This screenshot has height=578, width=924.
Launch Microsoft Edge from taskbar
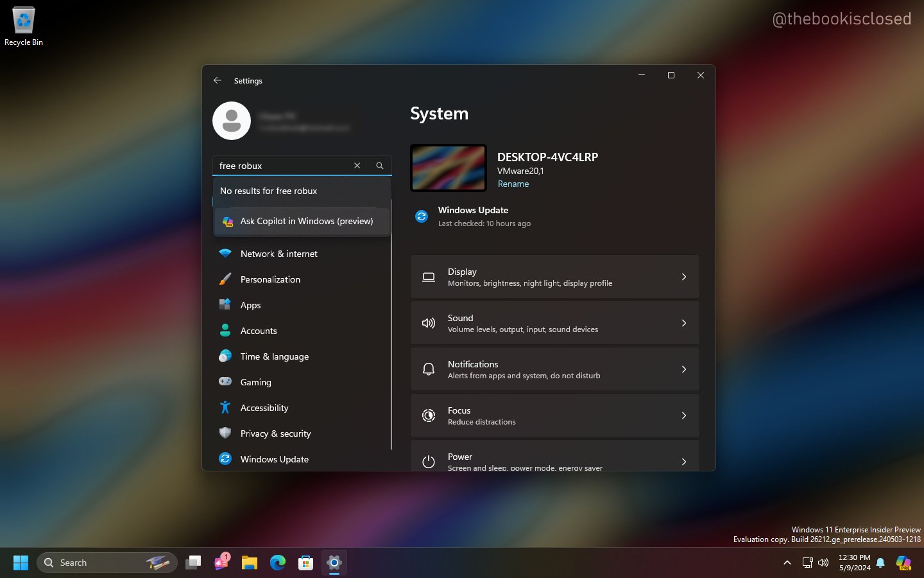click(x=277, y=563)
